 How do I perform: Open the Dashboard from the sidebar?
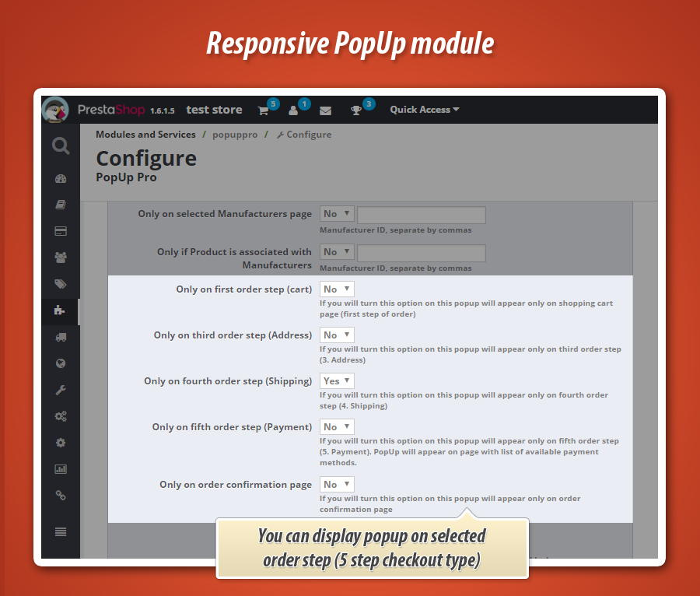click(x=61, y=178)
